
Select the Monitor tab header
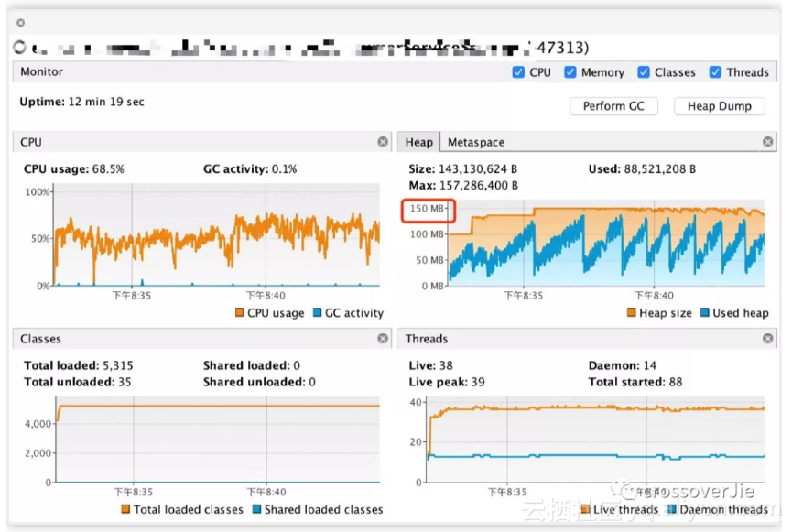tap(41, 71)
